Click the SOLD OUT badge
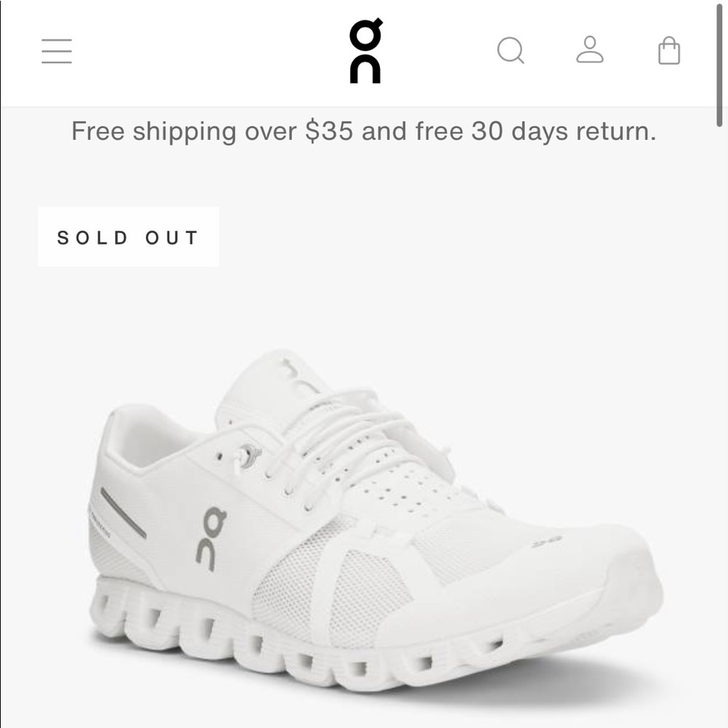 [127, 237]
